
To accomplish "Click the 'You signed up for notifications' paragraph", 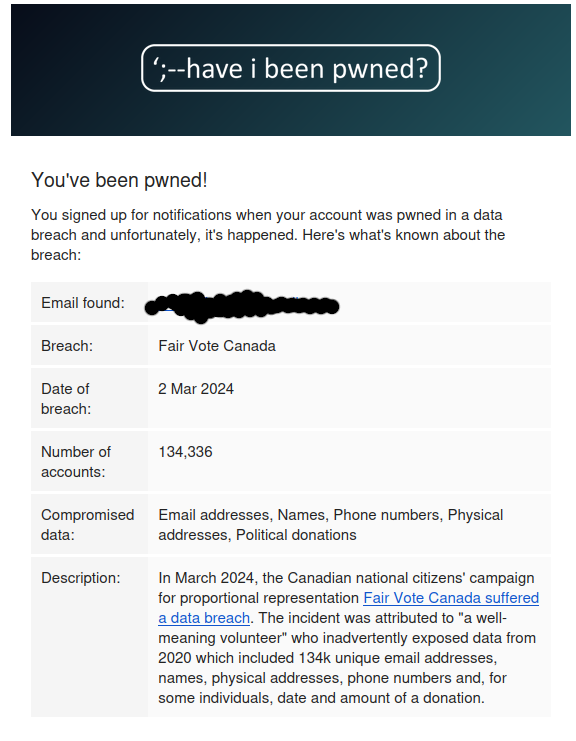I will pos(268,235).
